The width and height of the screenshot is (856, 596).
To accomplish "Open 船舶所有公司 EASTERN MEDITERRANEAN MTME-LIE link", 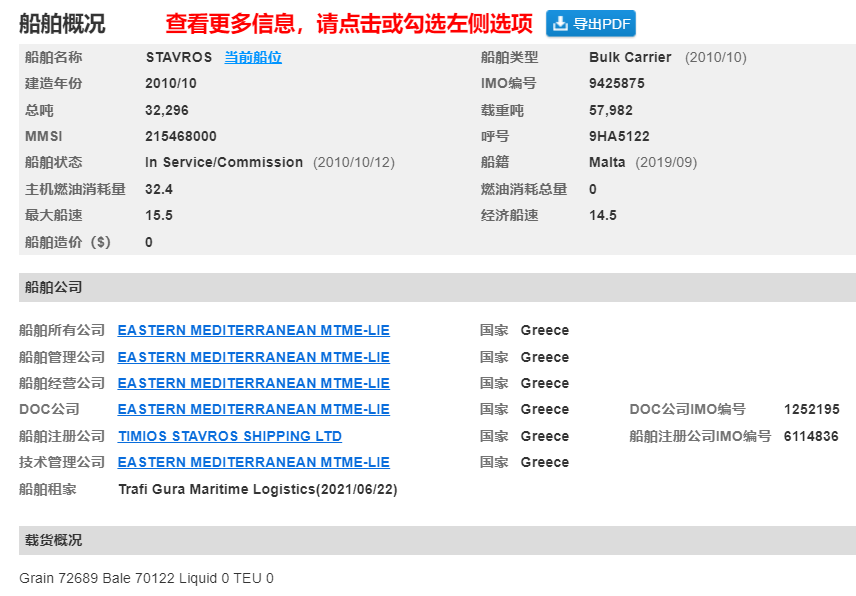I will click(253, 330).
